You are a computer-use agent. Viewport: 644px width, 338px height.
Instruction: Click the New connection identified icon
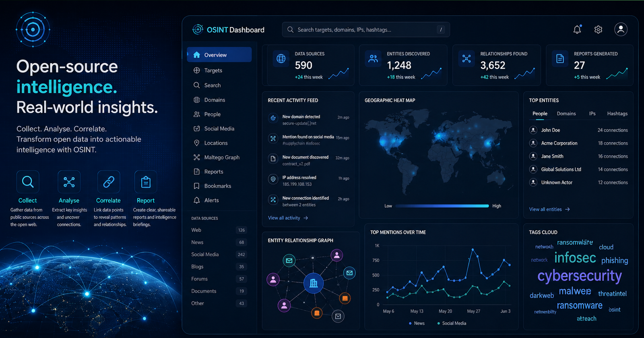273,199
